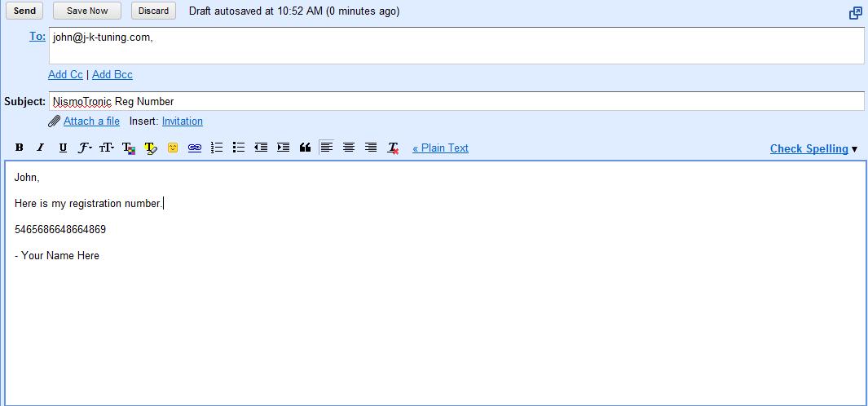Start a bulleted list
The height and width of the screenshot is (406, 868).
[239, 148]
